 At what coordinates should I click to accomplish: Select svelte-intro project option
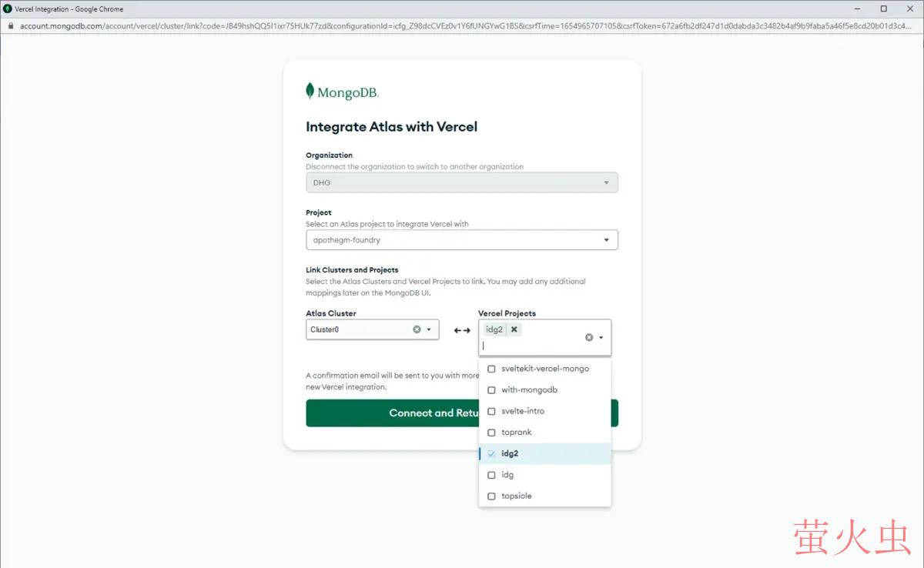click(x=545, y=411)
